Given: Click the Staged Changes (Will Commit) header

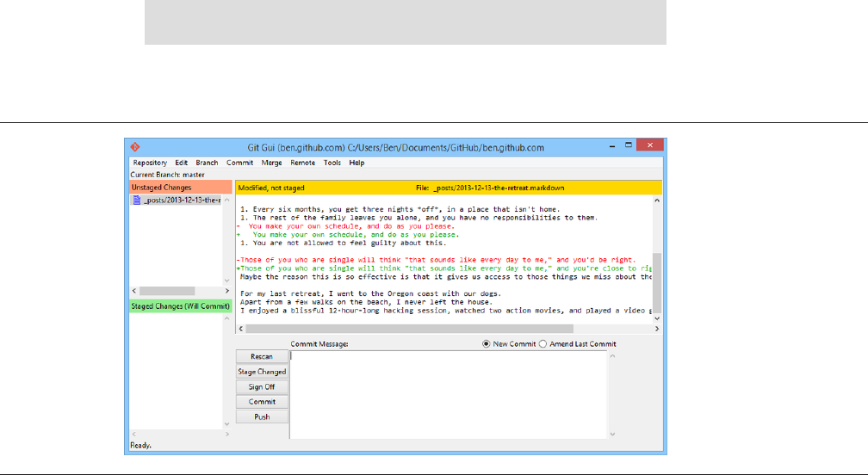Looking at the screenshot, I should [181, 305].
